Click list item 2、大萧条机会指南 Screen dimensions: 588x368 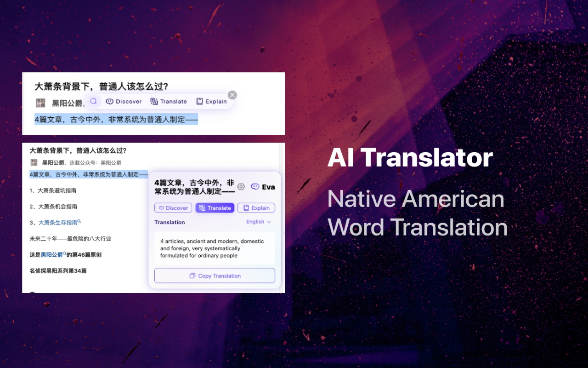[x=53, y=207]
